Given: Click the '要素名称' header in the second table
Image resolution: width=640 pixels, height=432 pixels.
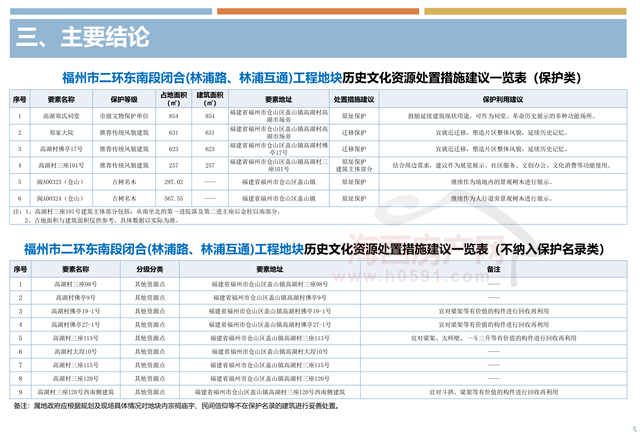Looking at the screenshot, I should 76,269.
